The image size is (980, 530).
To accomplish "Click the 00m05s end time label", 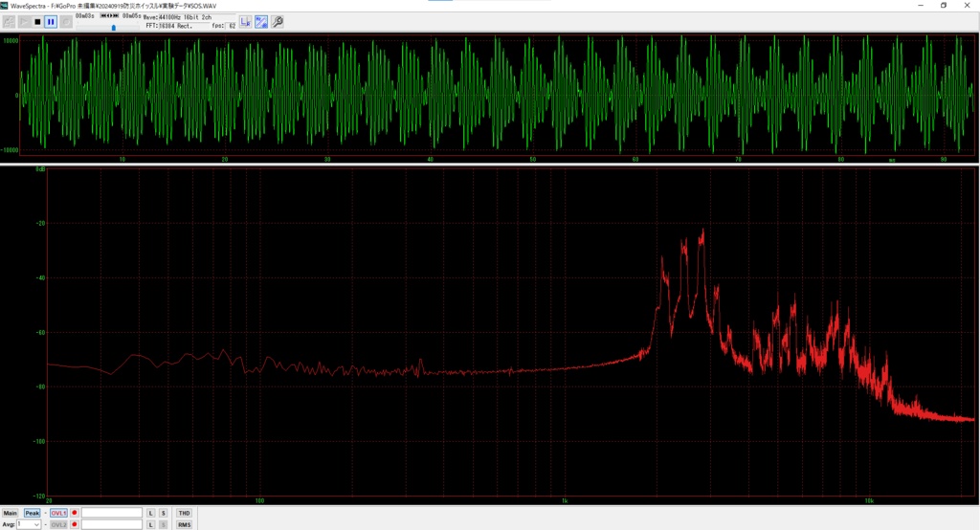I will pyautogui.click(x=131, y=15).
